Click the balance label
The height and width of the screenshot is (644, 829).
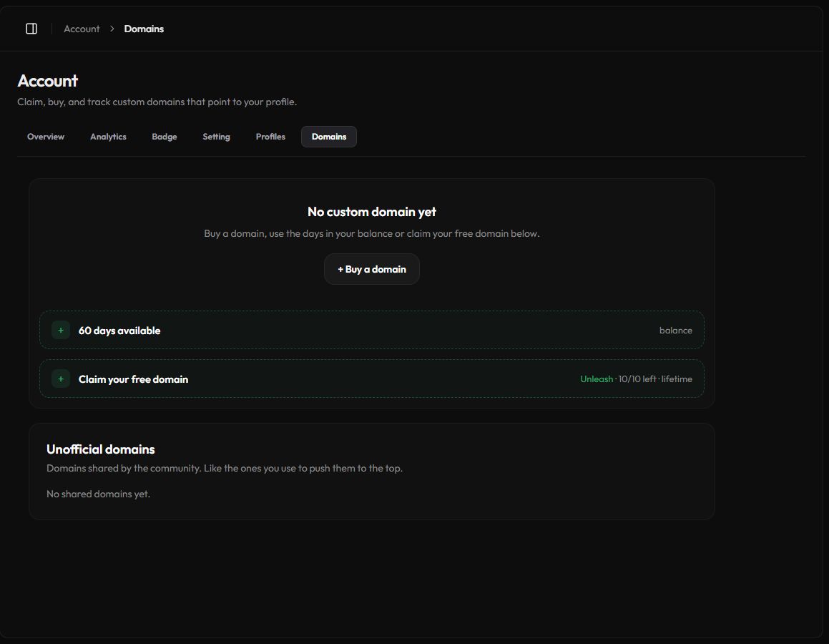pos(676,331)
